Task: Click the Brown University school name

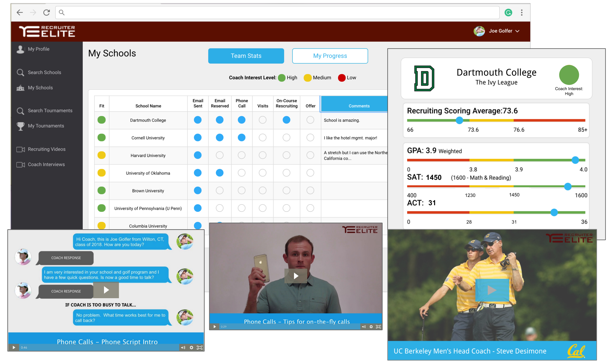Action: [148, 191]
